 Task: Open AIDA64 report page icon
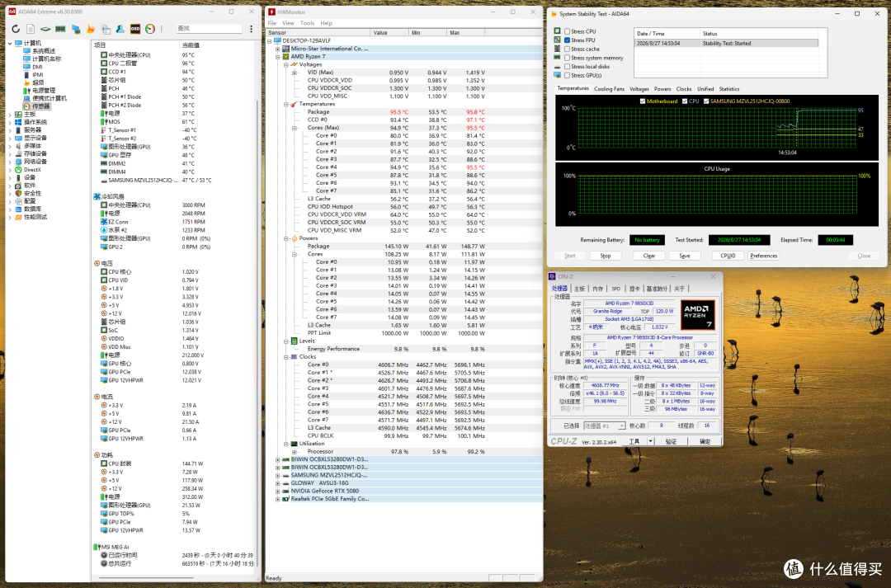[x=31, y=28]
